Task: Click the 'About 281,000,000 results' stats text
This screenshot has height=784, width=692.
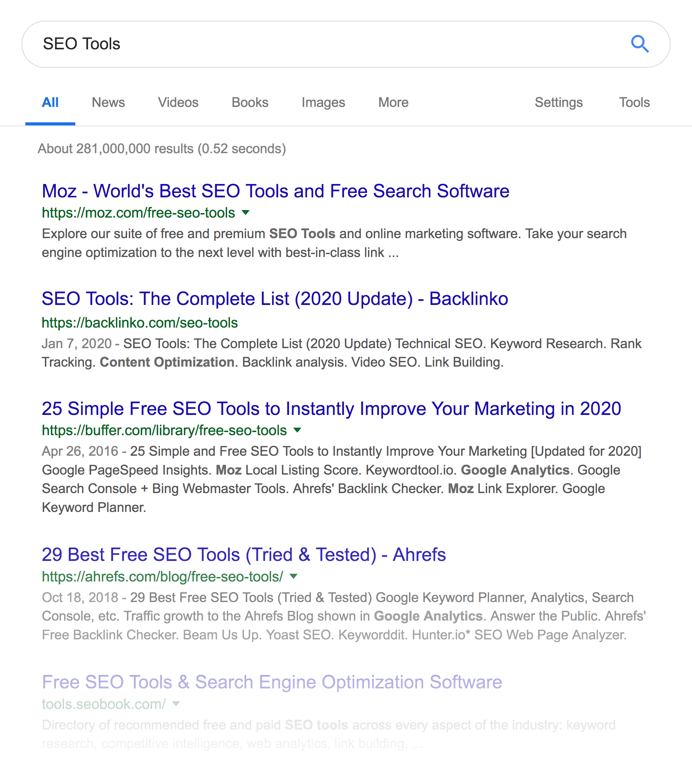Action: tap(162, 149)
